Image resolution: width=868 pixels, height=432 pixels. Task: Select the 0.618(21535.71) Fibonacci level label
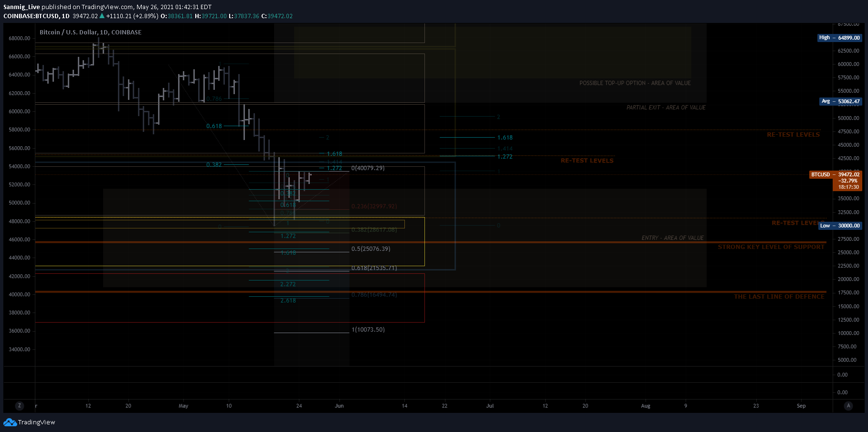(374, 268)
